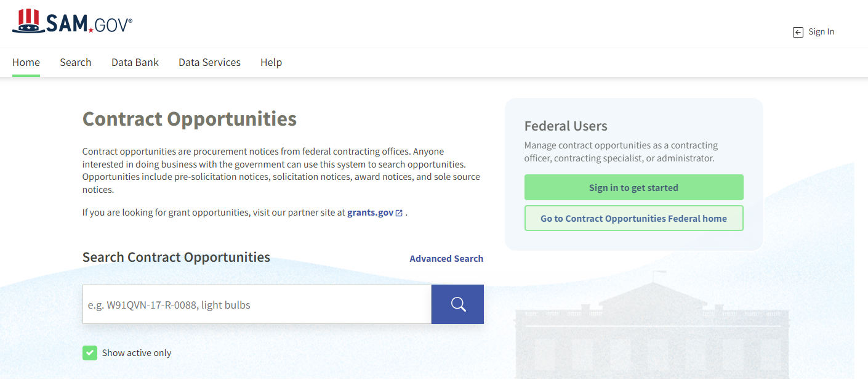This screenshot has height=385, width=868.
Task: Click the Sign In text link
Action: click(x=821, y=32)
